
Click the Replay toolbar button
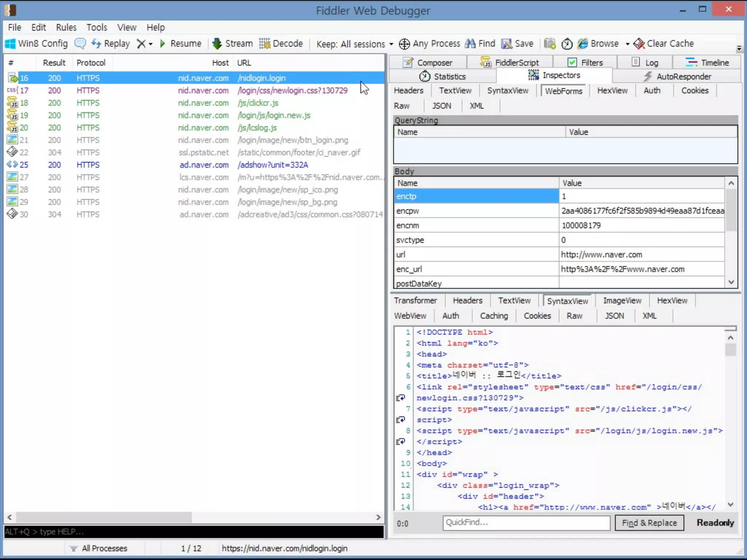click(111, 43)
